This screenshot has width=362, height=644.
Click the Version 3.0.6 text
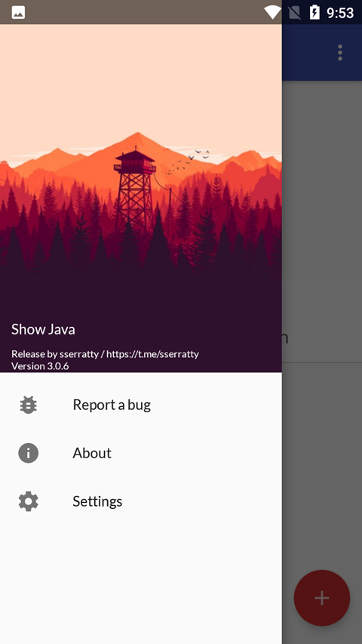click(40, 366)
